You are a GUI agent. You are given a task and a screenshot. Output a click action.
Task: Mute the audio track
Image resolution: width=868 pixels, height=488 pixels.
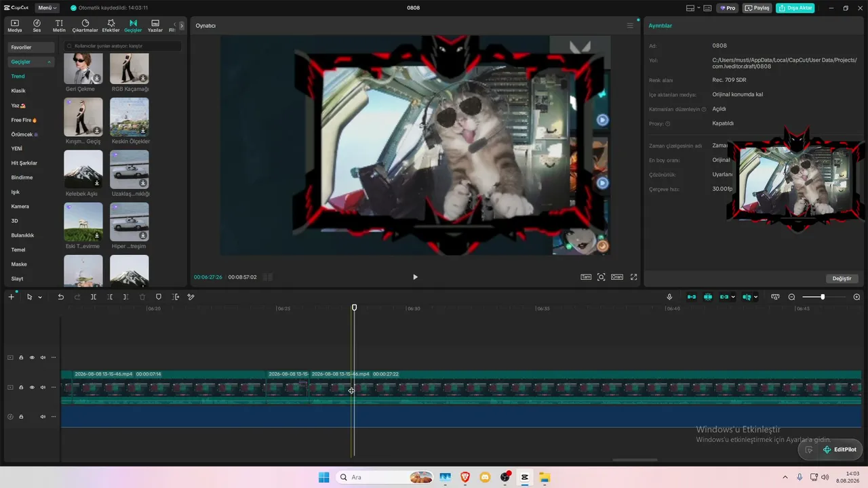(x=43, y=416)
